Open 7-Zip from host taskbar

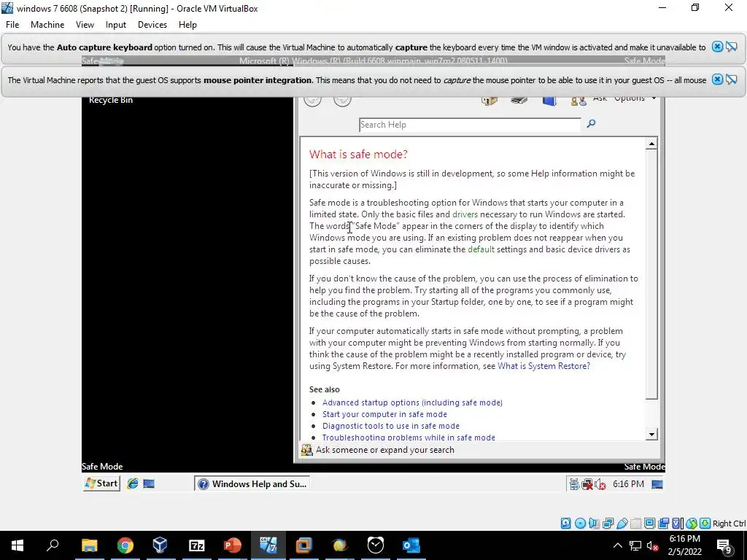tap(197, 545)
